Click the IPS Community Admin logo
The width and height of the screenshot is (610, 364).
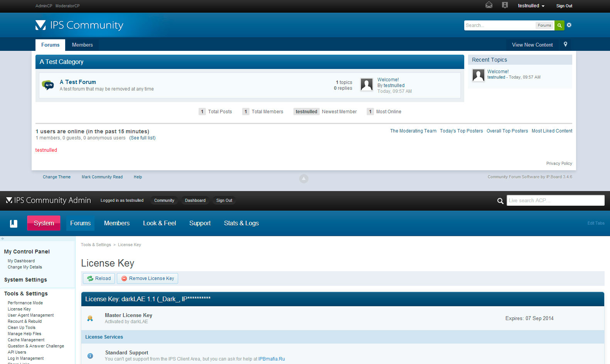coord(49,200)
